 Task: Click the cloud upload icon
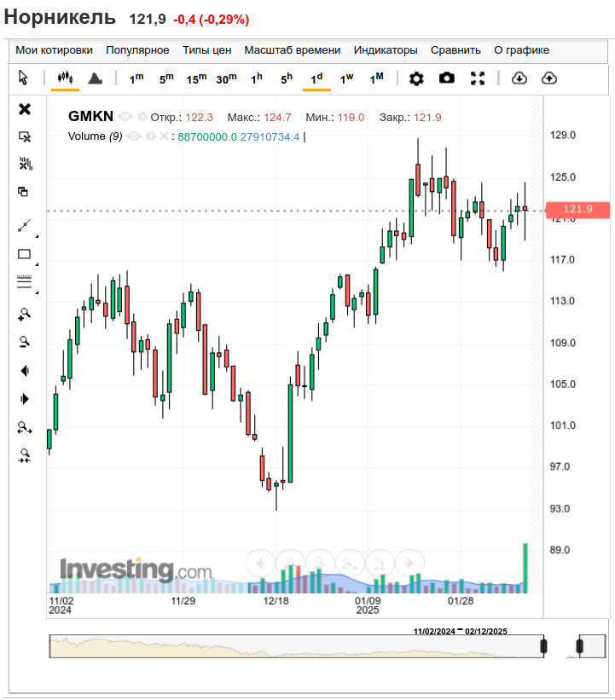pos(549,78)
